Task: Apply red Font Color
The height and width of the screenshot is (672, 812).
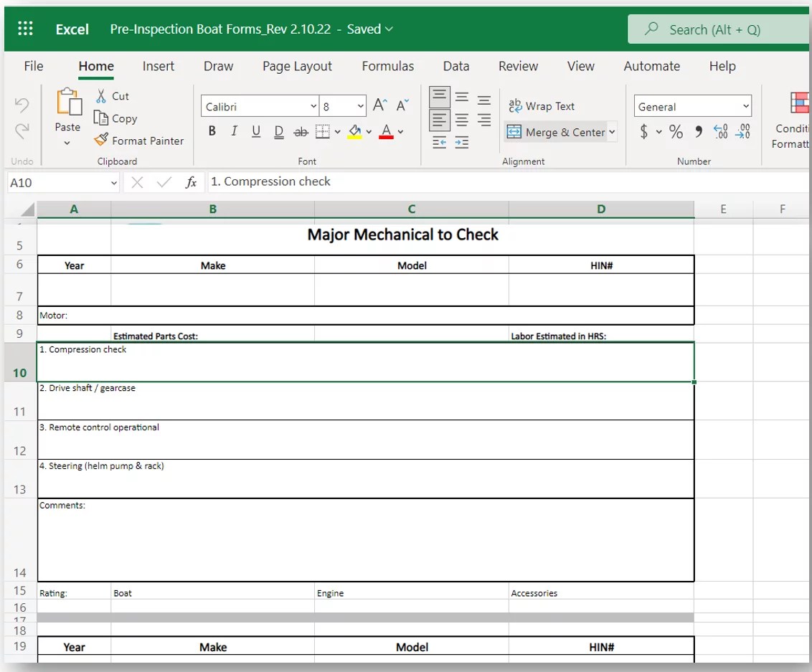Action: [387, 131]
